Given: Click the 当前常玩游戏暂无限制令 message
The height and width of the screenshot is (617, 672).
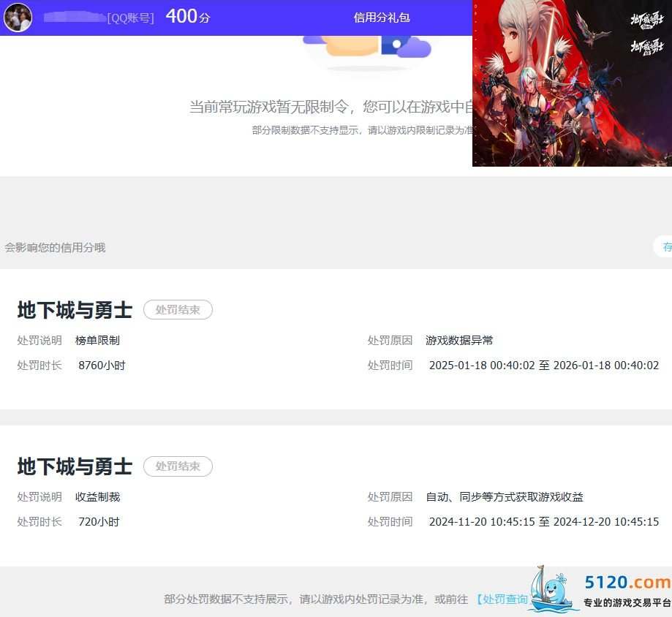Looking at the screenshot, I should pyautogui.click(x=331, y=106).
